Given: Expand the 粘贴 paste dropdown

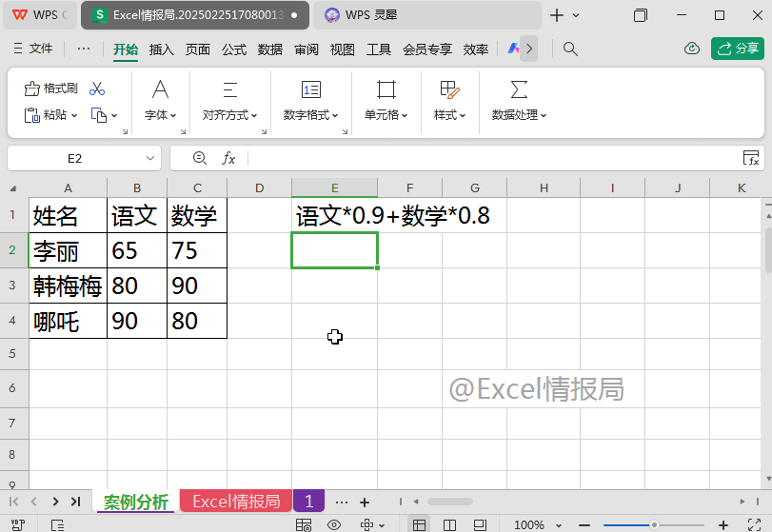Looking at the screenshot, I should pos(74,115).
